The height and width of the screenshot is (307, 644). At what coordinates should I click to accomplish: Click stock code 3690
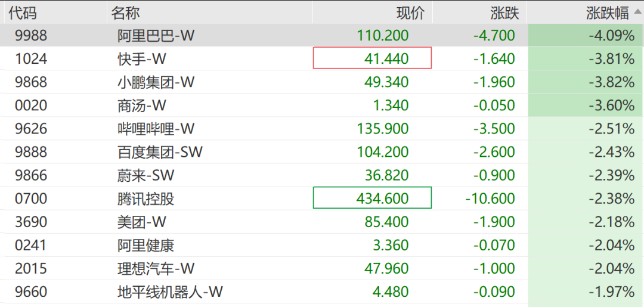(31, 222)
